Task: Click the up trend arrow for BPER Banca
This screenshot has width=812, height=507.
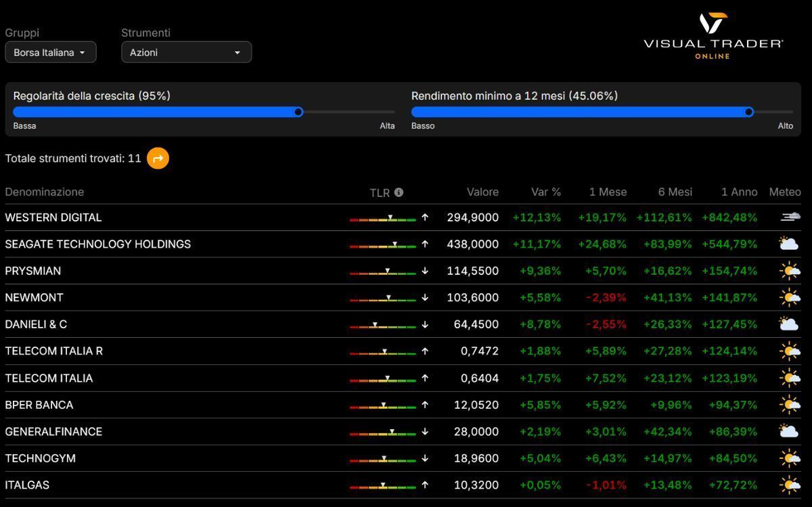Action: coord(424,404)
